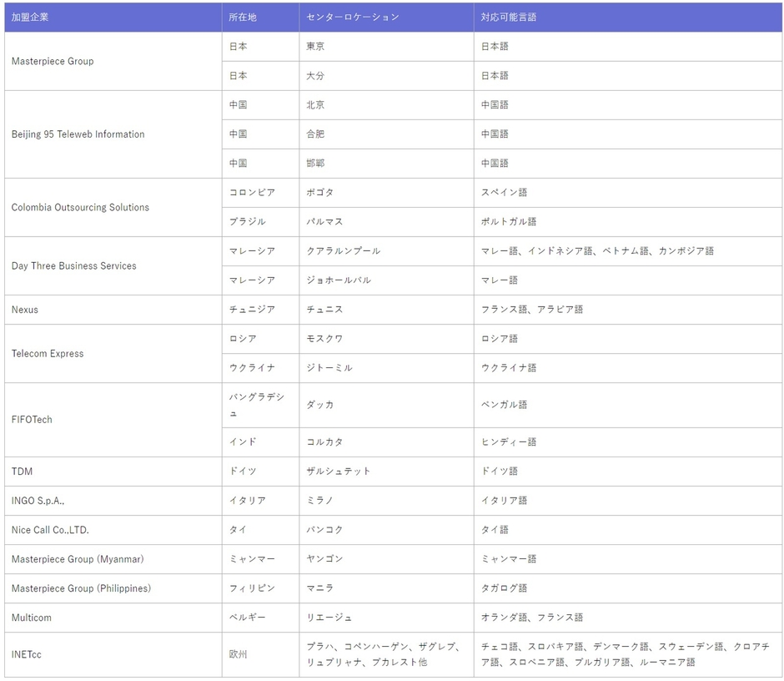Click the Nexus company name
Screen dimensions: 784x681
(25, 310)
